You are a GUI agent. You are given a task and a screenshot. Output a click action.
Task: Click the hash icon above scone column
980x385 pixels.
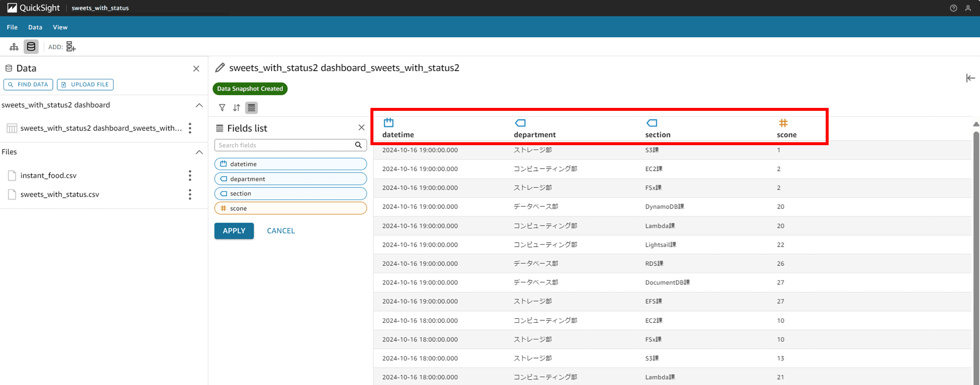click(783, 123)
